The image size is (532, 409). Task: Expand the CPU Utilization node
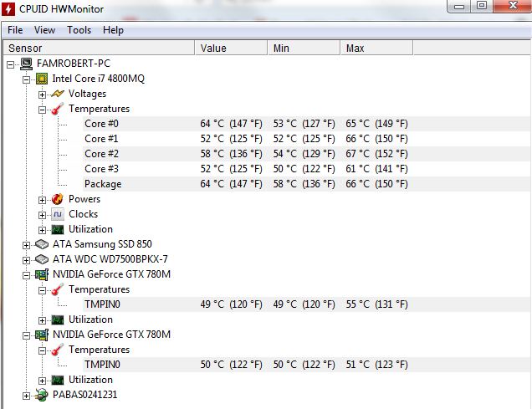click(42, 230)
